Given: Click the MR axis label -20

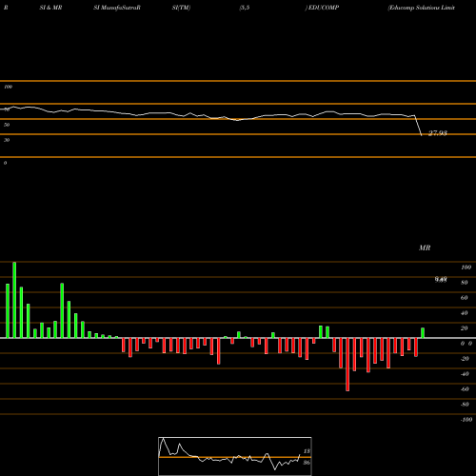Looking at the screenshot, I should click(465, 359).
